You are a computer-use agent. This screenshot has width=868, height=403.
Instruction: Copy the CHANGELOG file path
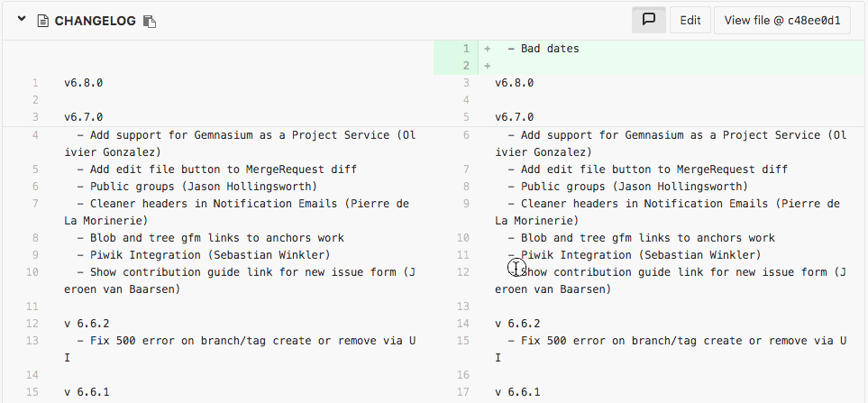click(151, 21)
